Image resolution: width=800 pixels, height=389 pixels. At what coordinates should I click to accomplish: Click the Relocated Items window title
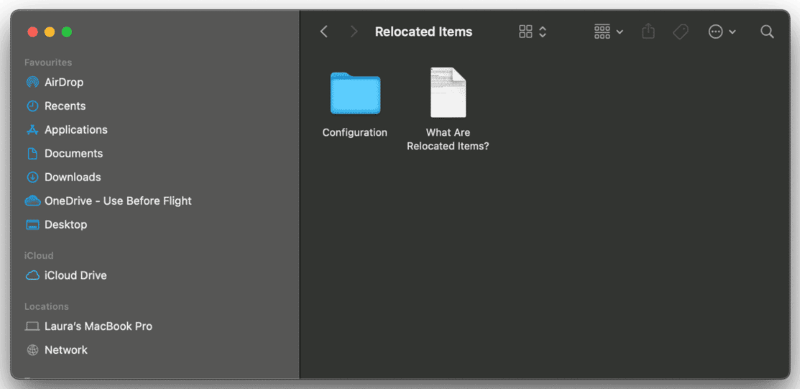point(423,32)
